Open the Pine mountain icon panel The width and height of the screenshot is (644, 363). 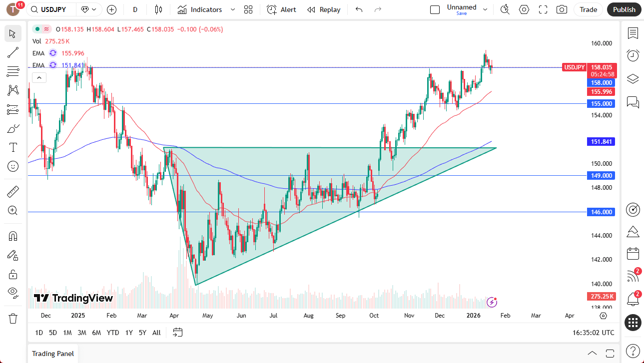pos(633,231)
